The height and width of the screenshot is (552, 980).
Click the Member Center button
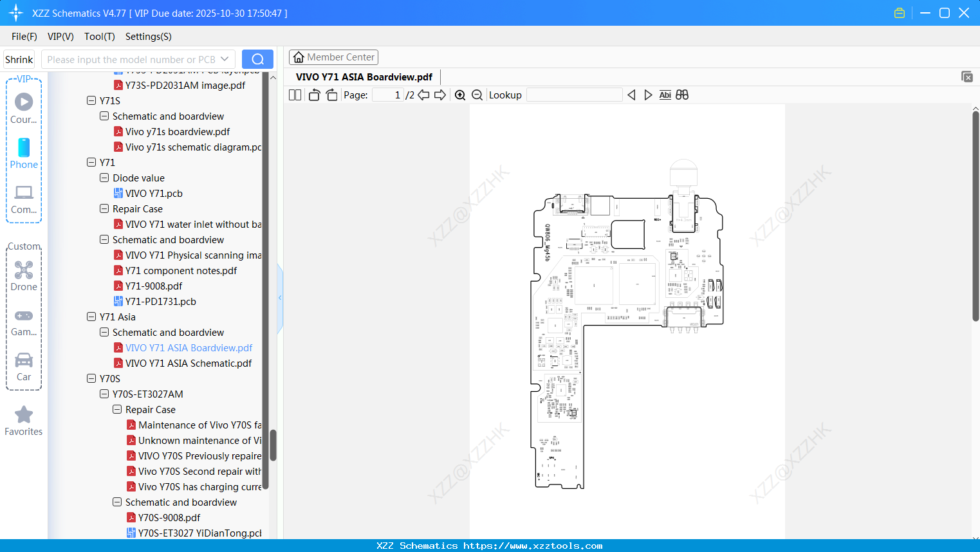(333, 57)
